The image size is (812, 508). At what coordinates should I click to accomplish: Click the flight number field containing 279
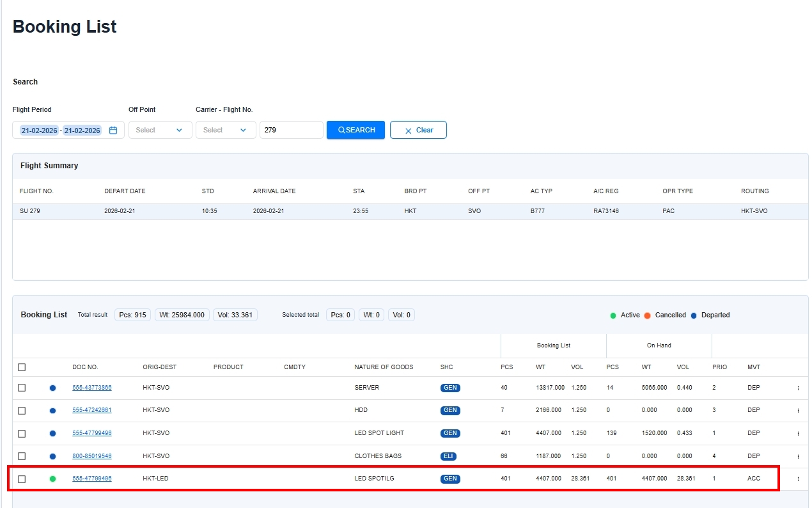(291, 130)
